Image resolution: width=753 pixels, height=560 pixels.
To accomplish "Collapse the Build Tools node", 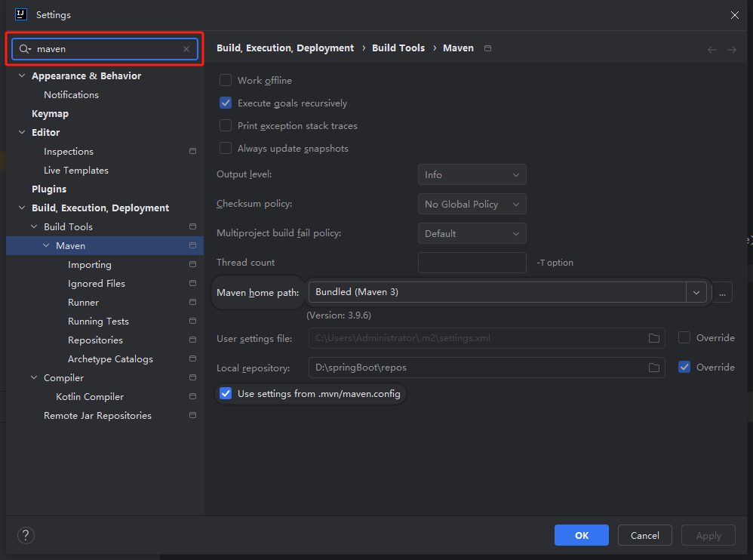I will point(34,226).
